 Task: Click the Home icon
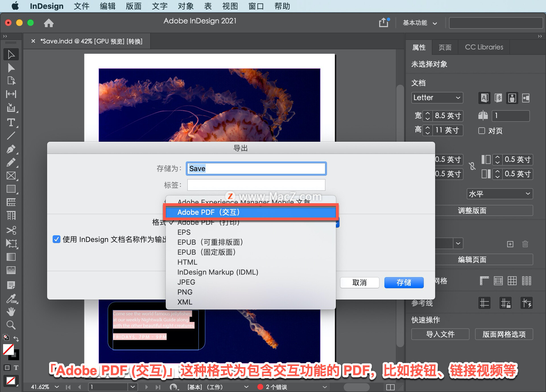(49, 23)
